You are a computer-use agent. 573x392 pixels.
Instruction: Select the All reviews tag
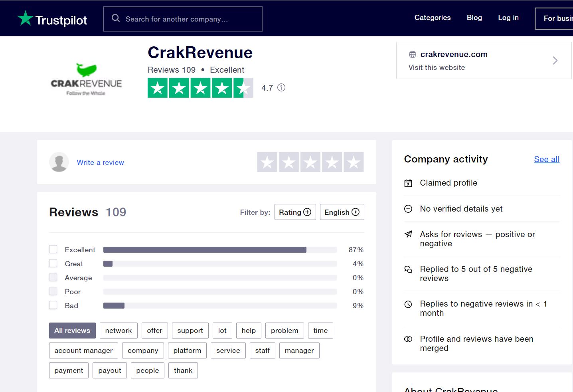click(x=72, y=331)
